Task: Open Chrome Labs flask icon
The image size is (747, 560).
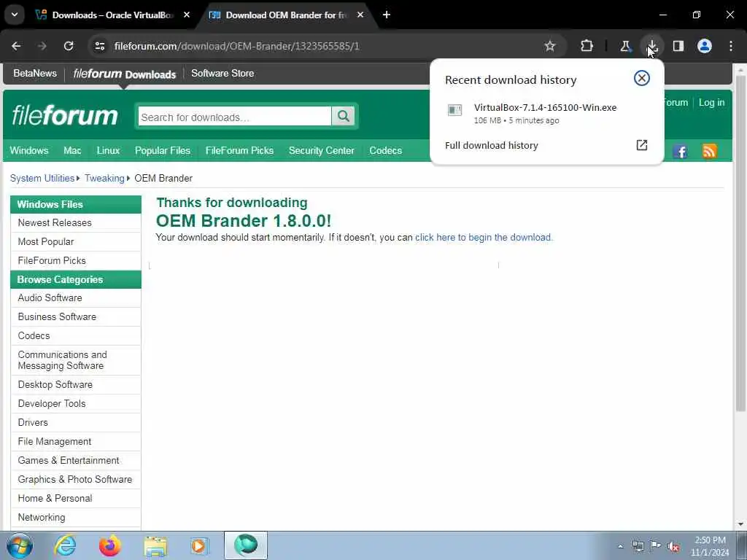Action: [x=625, y=46]
